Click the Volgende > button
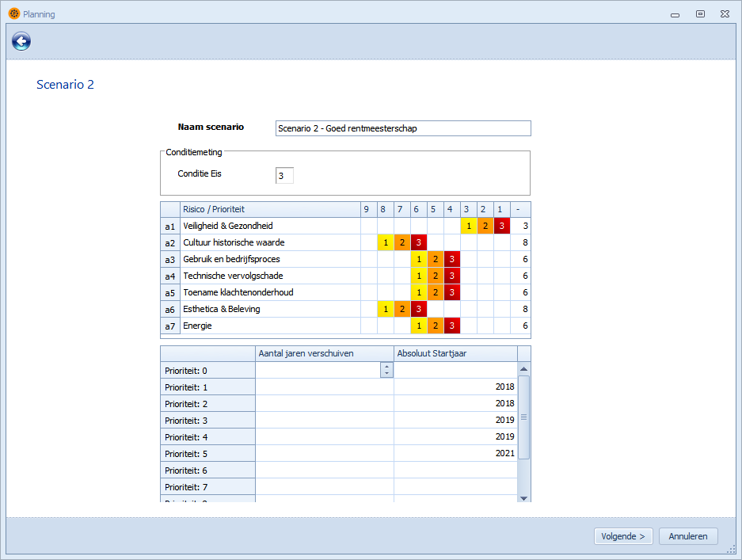 coord(623,536)
